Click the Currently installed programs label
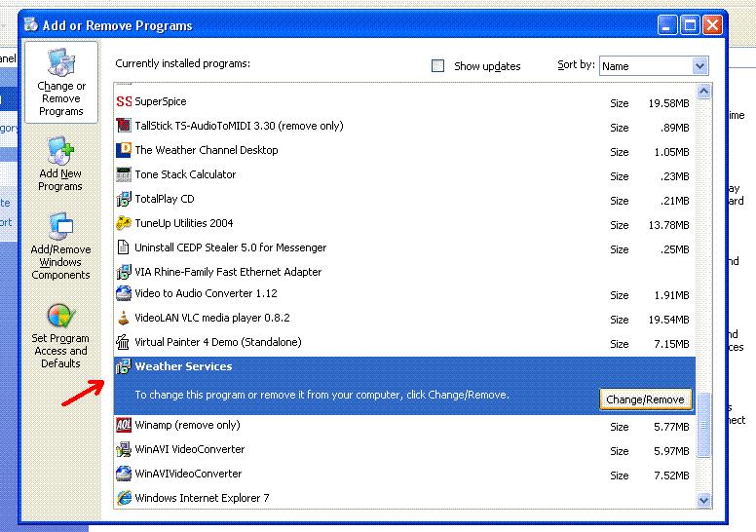The width and height of the screenshot is (756, 532). coord(183,63)
